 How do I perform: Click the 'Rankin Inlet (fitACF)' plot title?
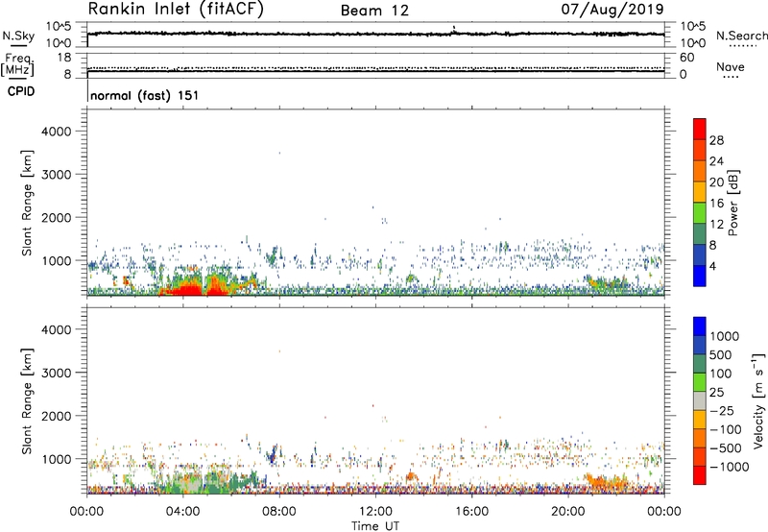pyautogui.click(x=176, y=10)
